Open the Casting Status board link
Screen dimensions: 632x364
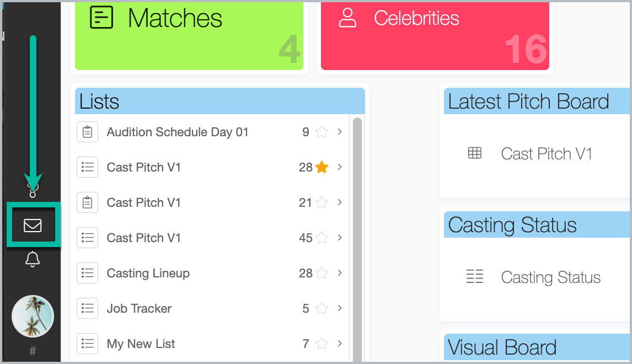coord(550,277)
